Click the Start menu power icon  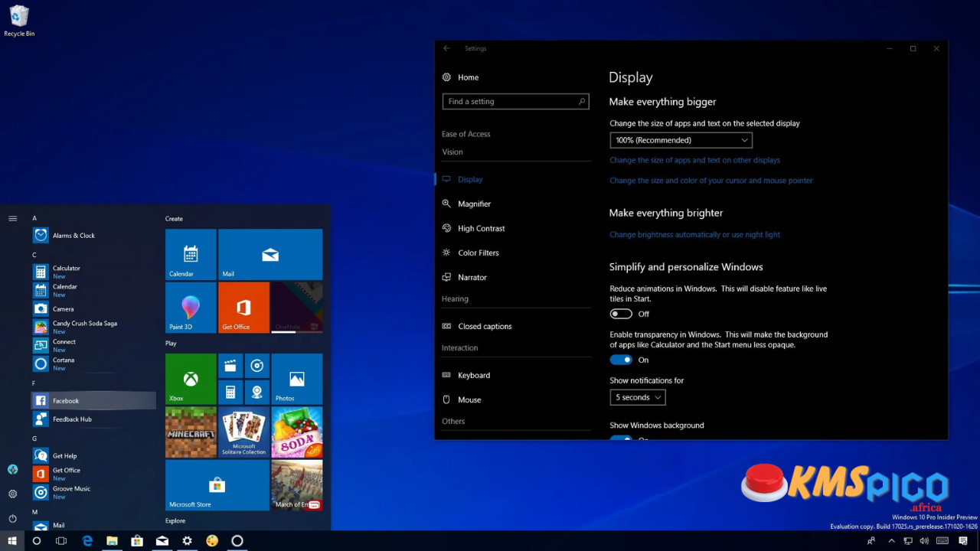click(12, 518)
